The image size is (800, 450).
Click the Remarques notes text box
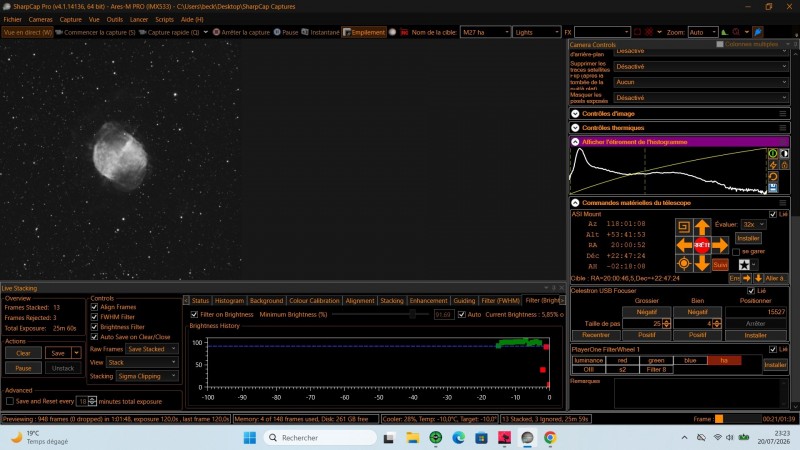pyautogui.click(x=698, y=393)
